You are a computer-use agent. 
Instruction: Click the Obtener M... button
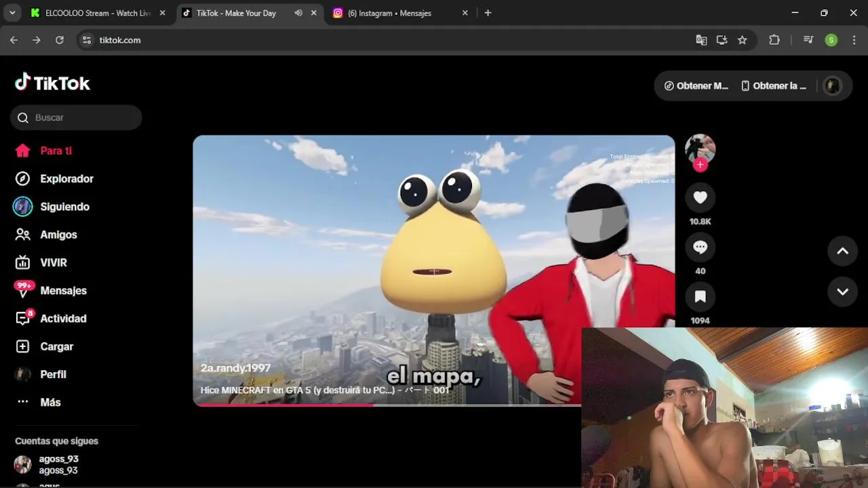696,86
